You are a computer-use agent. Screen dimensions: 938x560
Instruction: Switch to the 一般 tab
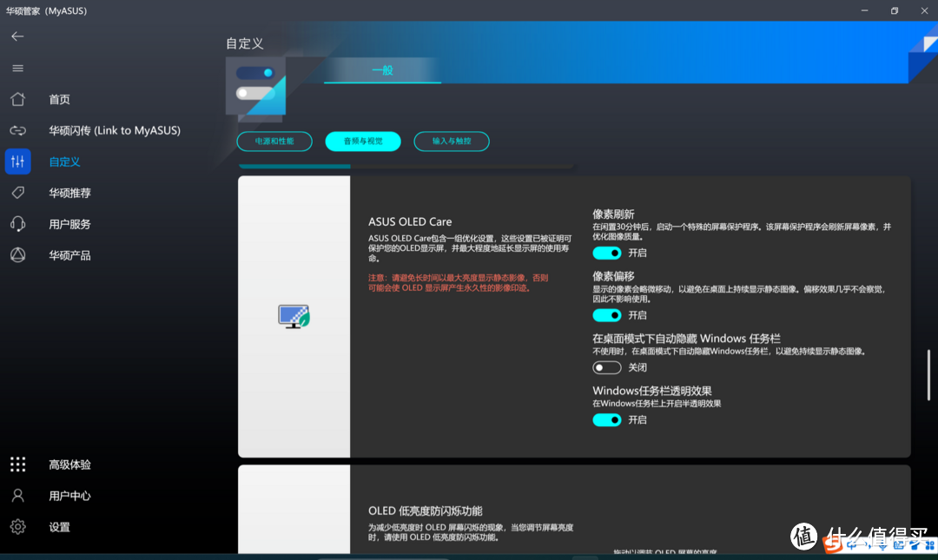[382, 70]
